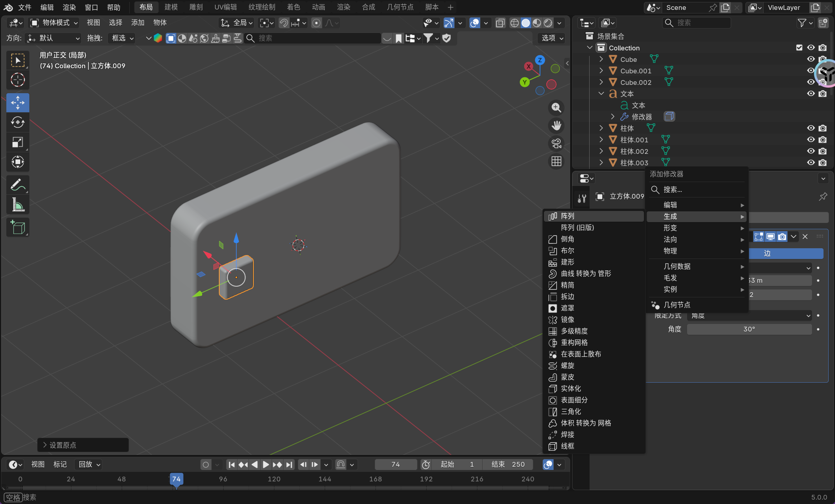
Task: Switch to orthographic grid view toggle
Action: [556, 161]
